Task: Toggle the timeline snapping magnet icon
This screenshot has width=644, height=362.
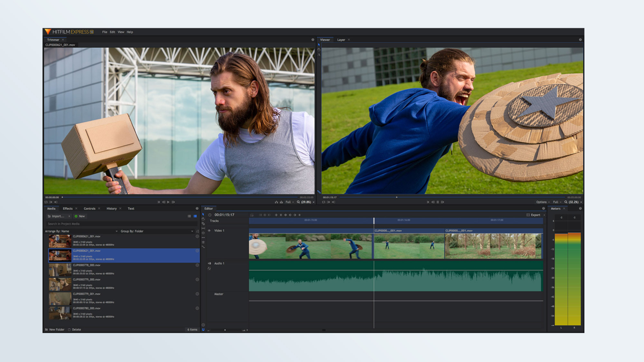Action: coord(203,330)
